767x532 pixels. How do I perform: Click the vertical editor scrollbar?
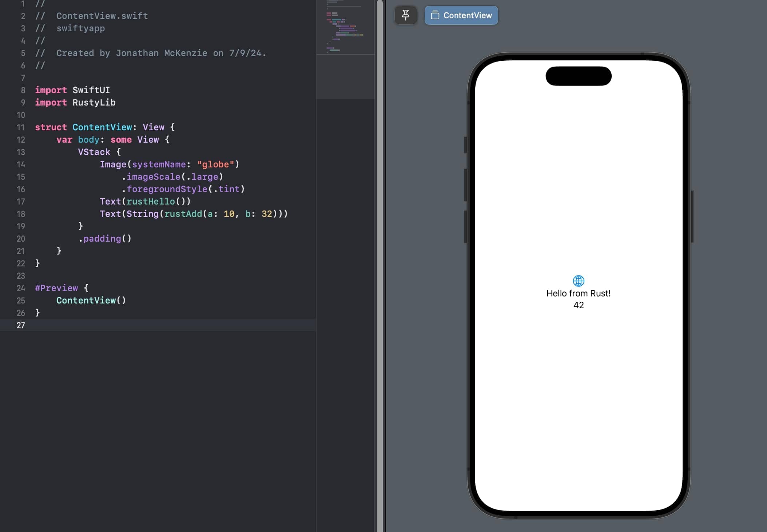click(x=380, y=266)
